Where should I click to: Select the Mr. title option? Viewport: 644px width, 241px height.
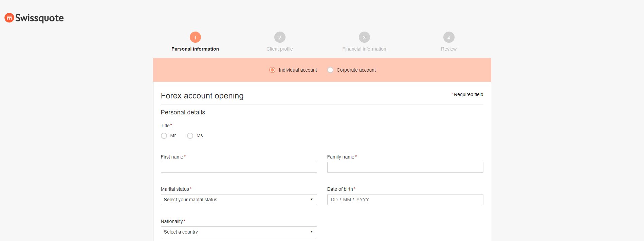[164, 136]
